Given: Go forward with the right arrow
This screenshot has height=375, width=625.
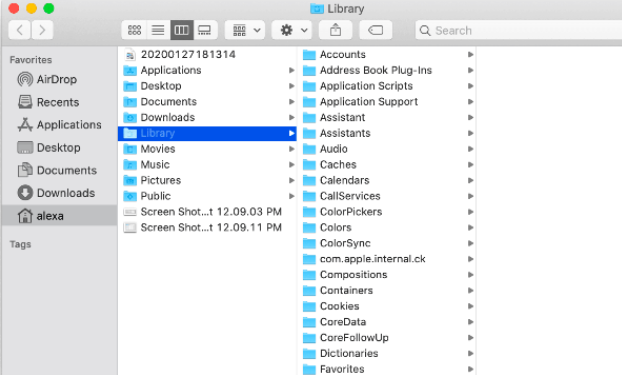Looking at the screenshot, I should tap(42, 30).
